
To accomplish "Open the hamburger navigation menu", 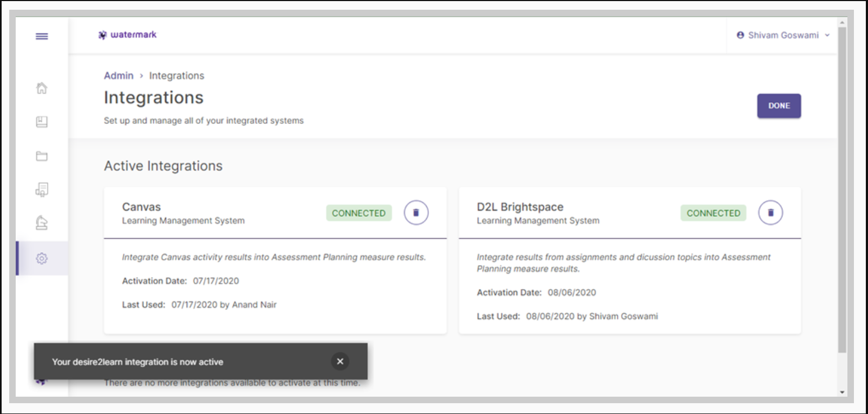I will pyautogui.click(x=42, y=36).
